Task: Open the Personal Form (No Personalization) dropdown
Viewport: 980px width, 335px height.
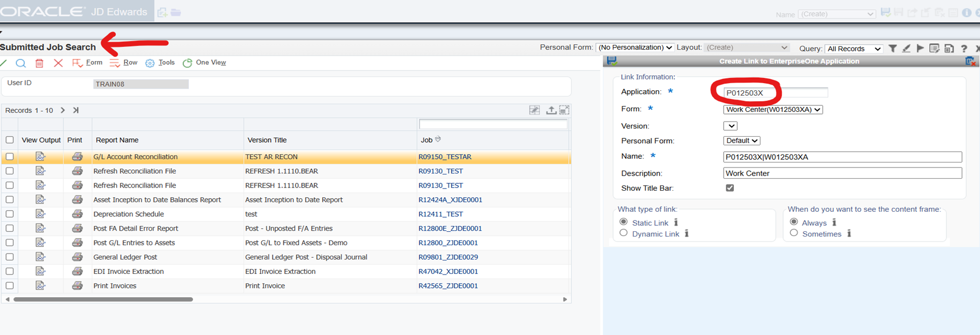Action: click(635, 48)
